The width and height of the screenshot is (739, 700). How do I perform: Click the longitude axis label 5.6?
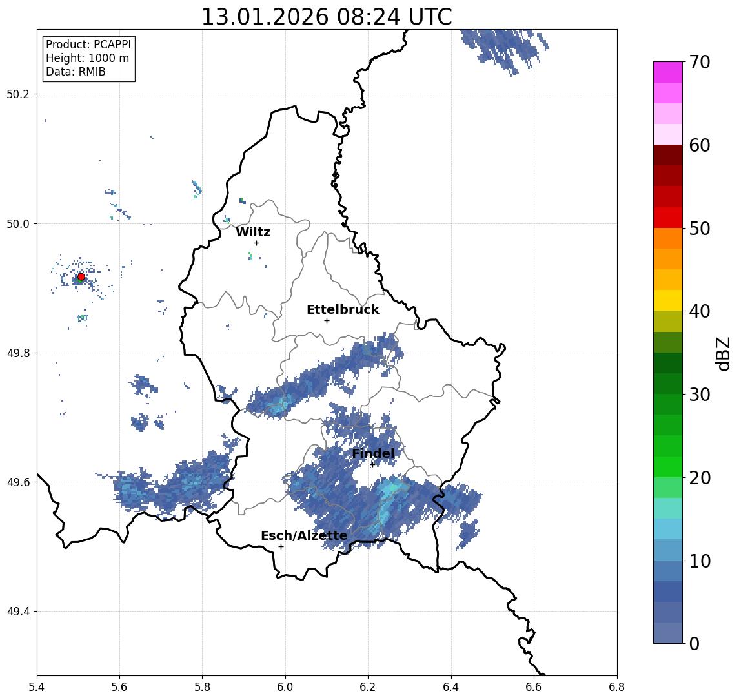(x=119, y=687)
